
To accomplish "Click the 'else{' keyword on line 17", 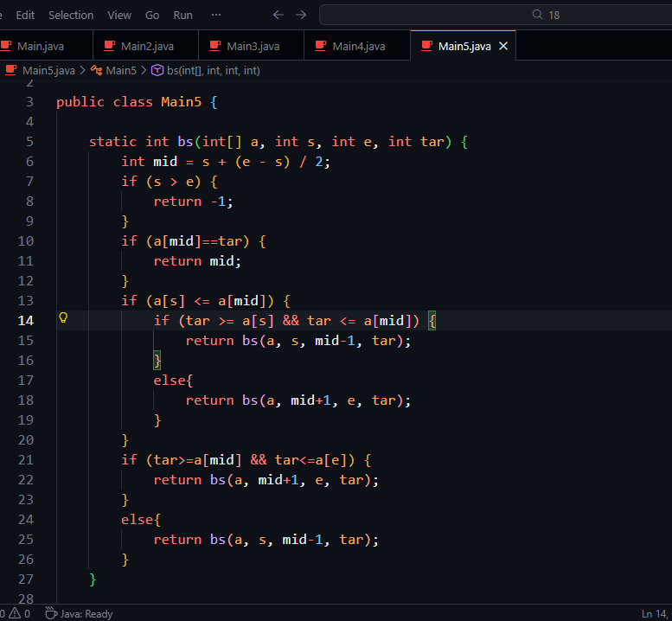I will click(173, 381).
